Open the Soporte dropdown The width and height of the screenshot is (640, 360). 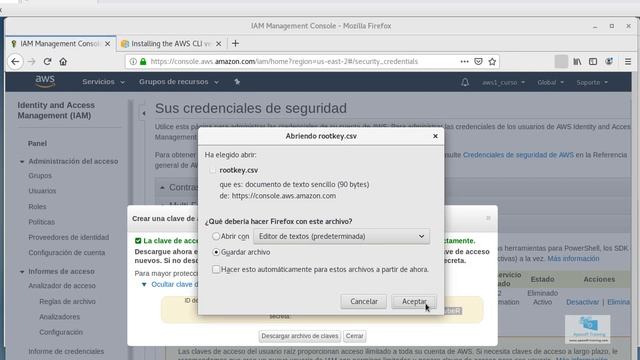(x=592, y=82)
